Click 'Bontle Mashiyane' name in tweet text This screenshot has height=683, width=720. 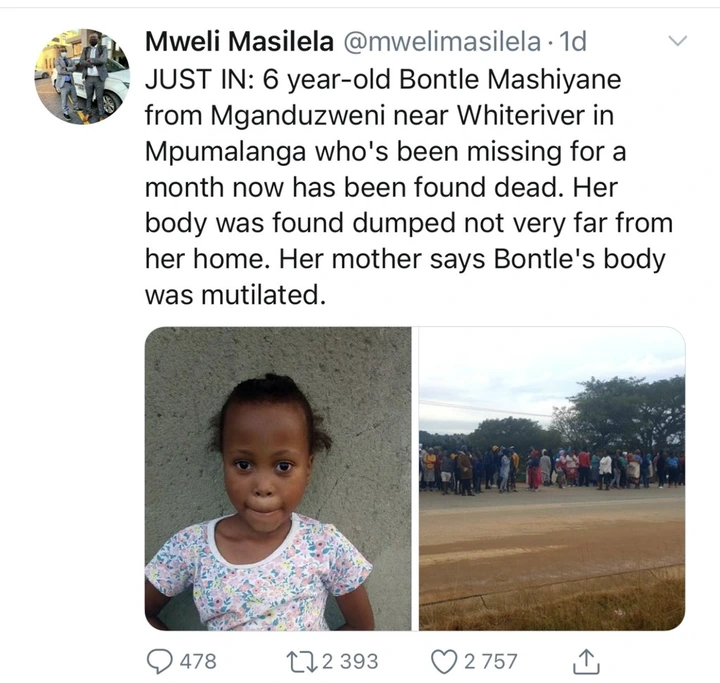tap(510, 79)
